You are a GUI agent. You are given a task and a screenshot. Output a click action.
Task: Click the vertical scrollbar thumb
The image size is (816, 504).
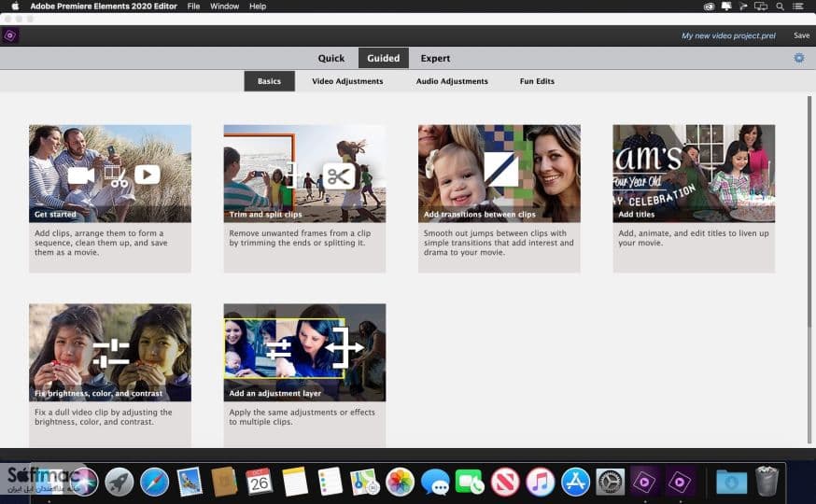click(809, 211)
